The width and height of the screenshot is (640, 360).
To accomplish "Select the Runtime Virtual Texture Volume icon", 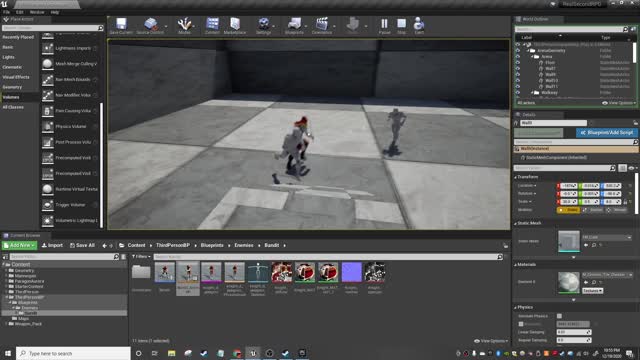I will point(47,189).
